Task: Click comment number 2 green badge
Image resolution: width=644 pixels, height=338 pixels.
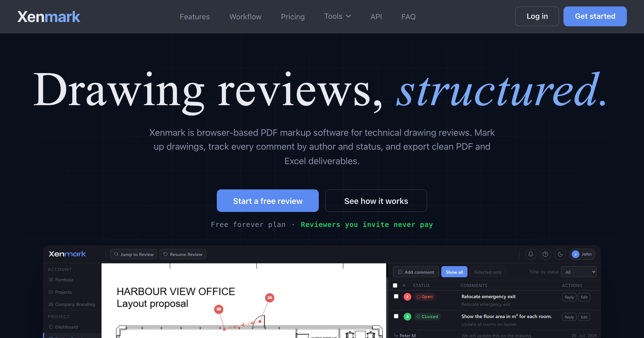Action: pyautogui.click(x=407, y=317)
